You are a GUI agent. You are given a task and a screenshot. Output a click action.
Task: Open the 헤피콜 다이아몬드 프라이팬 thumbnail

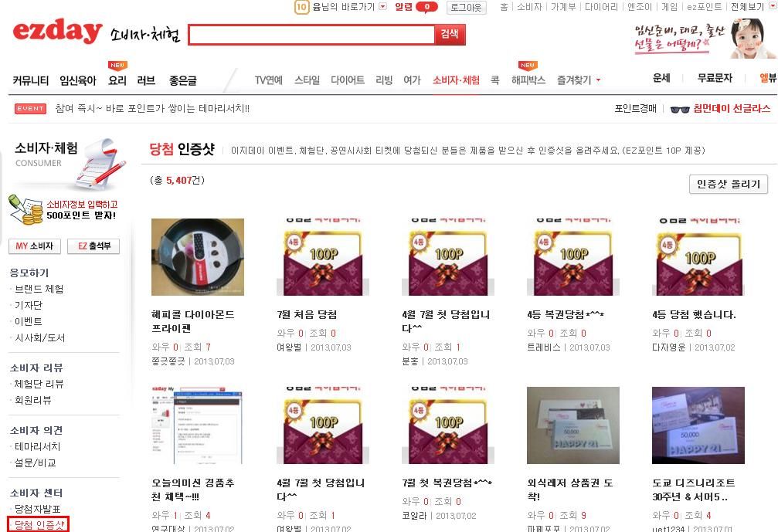point(198,257)
